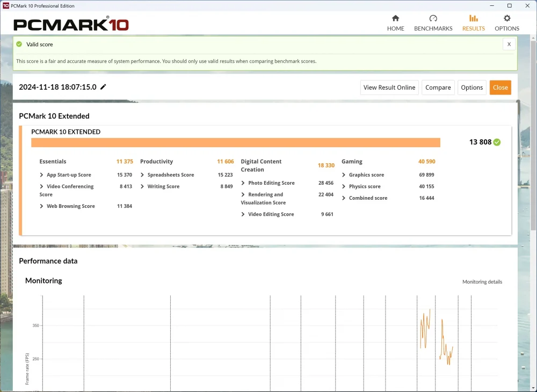Close the result with orange Close button
The width and height of the screenshot is (537, 392).
coord(500,88)
